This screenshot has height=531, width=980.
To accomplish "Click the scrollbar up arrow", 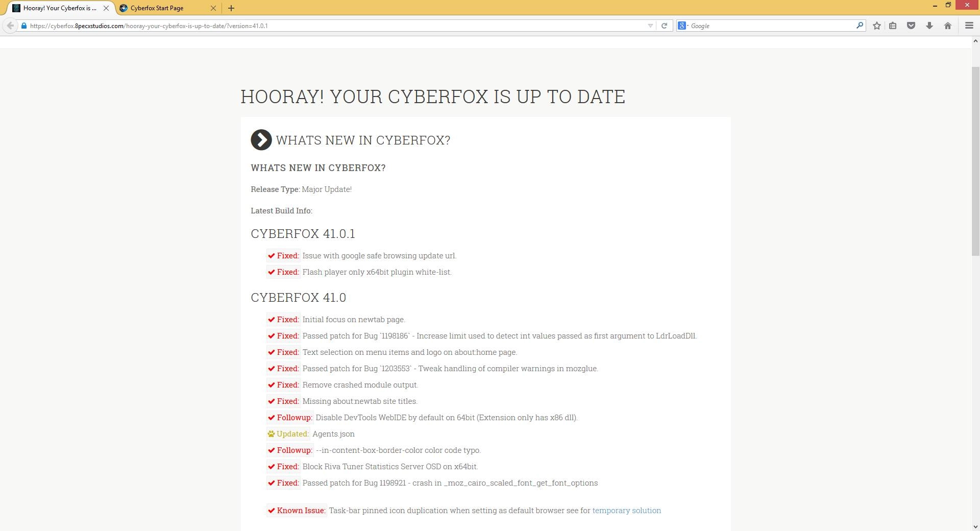I will click(975, 41).
